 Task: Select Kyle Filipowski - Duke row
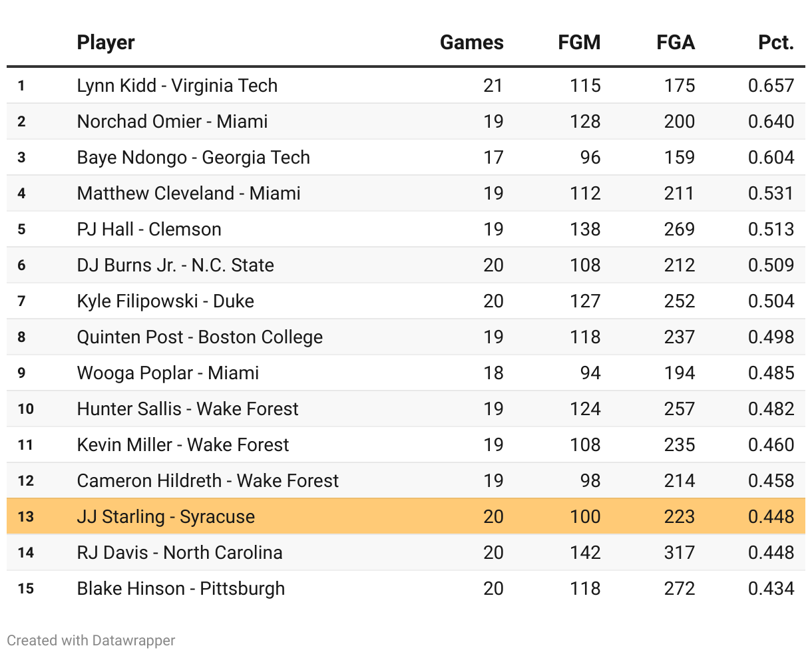point(166,301)
